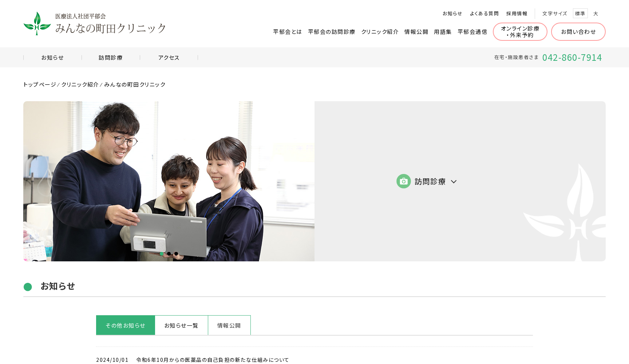629x364 pixels.
Task: Open the トップページ breadcrumb link
Action: pyautogui.click(x=39, y=84)
